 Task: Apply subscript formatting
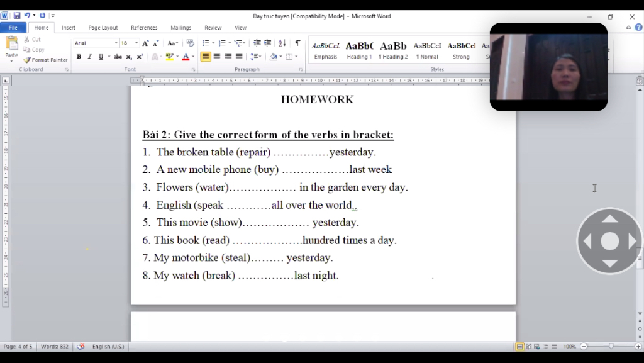point(129,57)
